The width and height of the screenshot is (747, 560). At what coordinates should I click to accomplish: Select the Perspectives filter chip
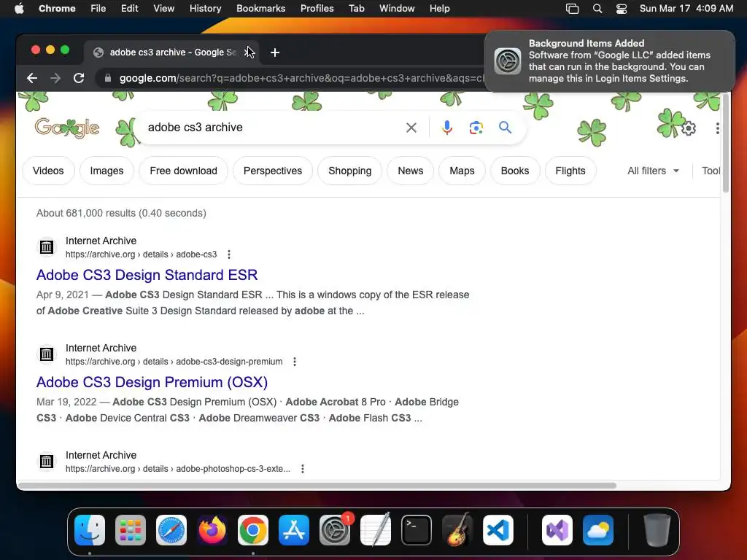click(x=273, y=171)
